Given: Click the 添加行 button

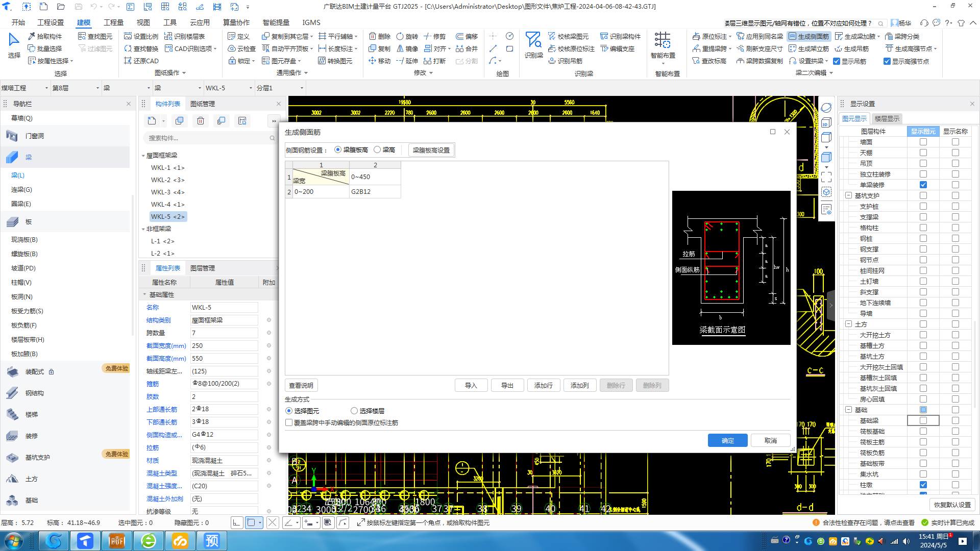Looking at the screenshot, I should tap(544, 386).
